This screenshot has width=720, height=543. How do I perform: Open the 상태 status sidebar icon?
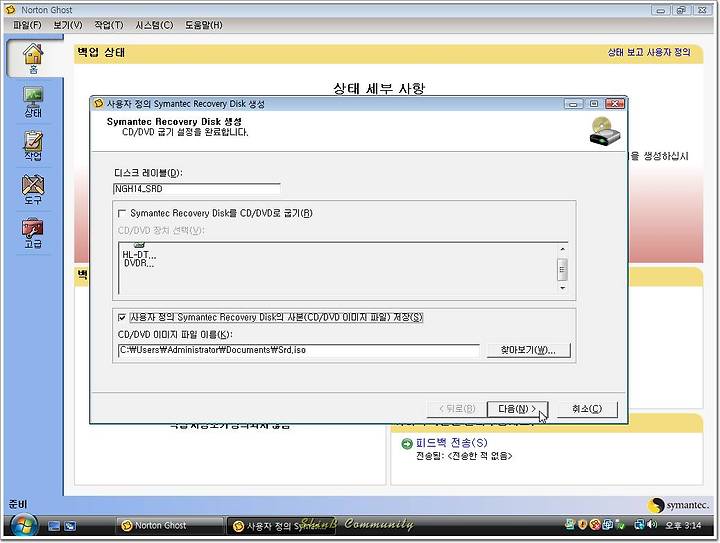coord(33,102)
